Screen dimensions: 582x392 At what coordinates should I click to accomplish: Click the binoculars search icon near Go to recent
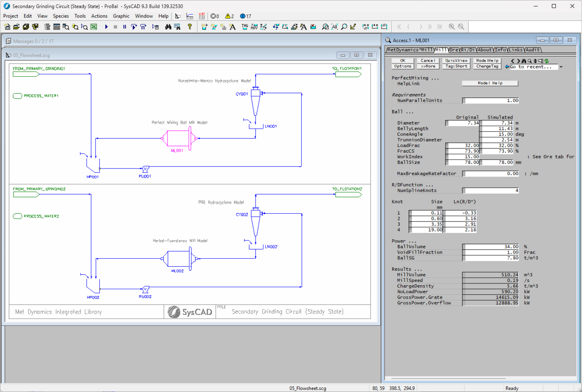(x=524, y=61)
